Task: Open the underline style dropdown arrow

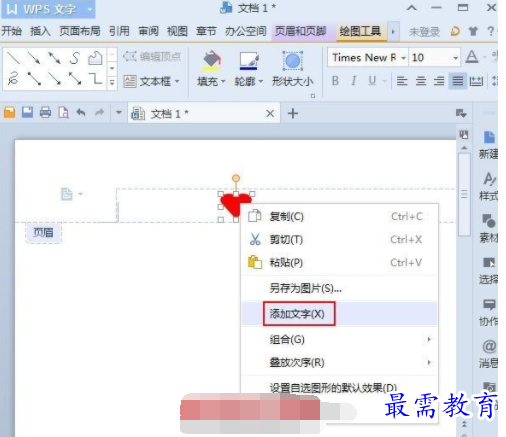Action: [x=384, y=81]
